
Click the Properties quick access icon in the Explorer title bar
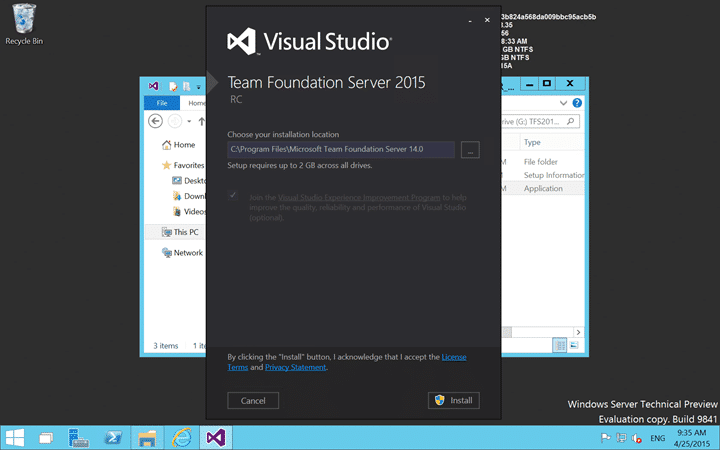pos(173,86)
